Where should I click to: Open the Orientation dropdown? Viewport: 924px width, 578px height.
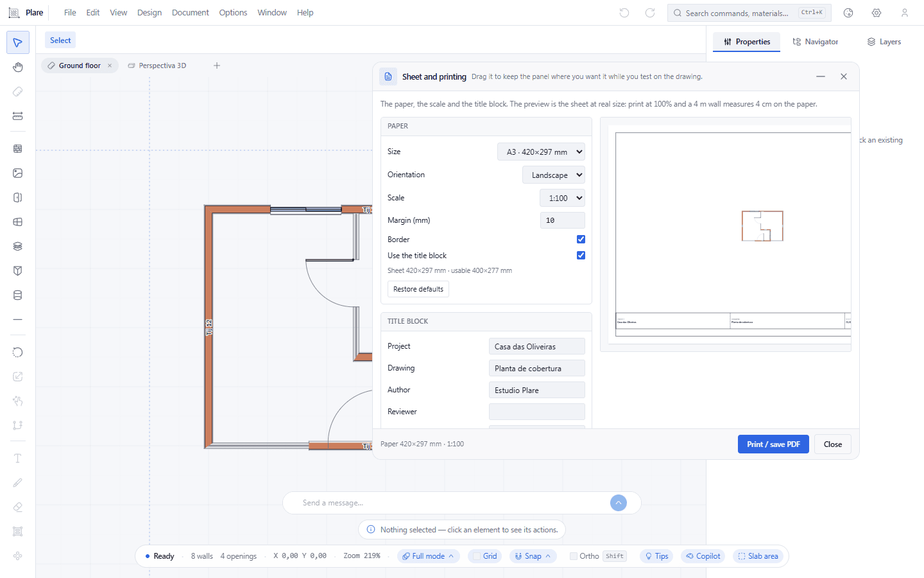pos(554,175)
